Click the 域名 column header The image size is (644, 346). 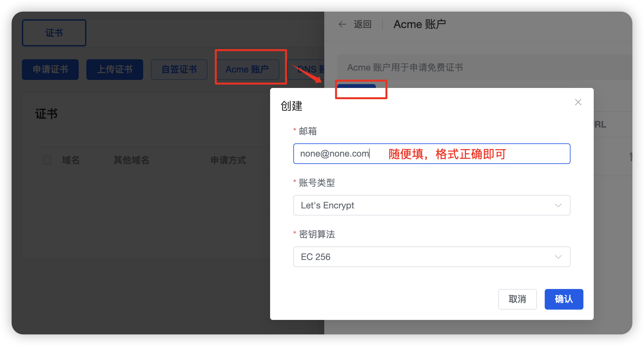pos(71,160)
